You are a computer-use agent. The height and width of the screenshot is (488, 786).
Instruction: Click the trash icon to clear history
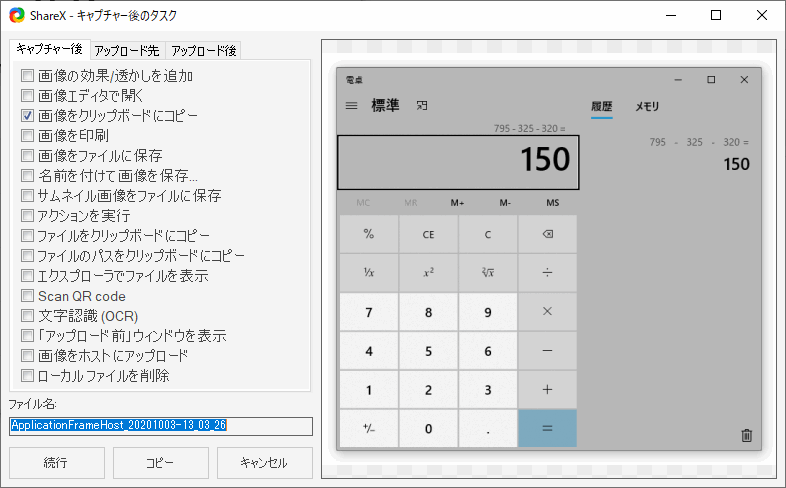tap(746, 435)
